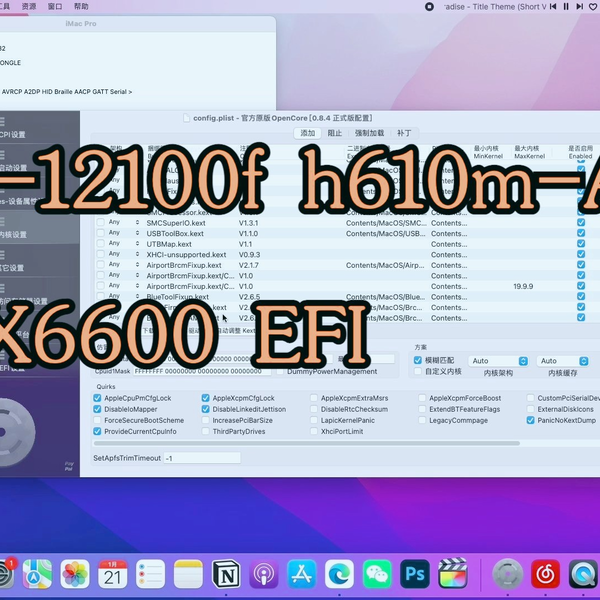This screenshot has width=600, height=600.
Task: Open the Calendar icon showing 21
Action: click(112, 574)
